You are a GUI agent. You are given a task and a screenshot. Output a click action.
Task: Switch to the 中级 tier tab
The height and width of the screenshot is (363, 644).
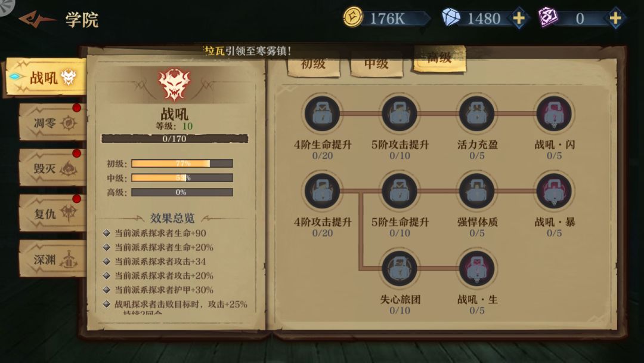pos(376,66)
